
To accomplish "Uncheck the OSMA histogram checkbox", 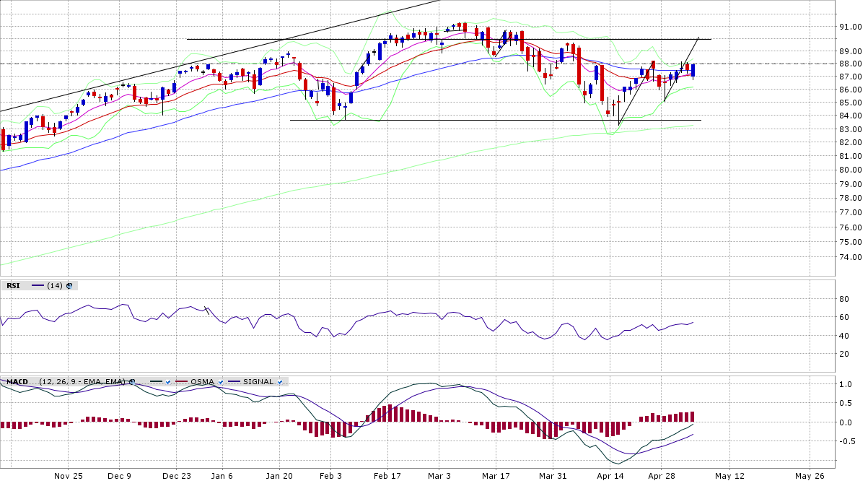I will [x=220, y=381].
